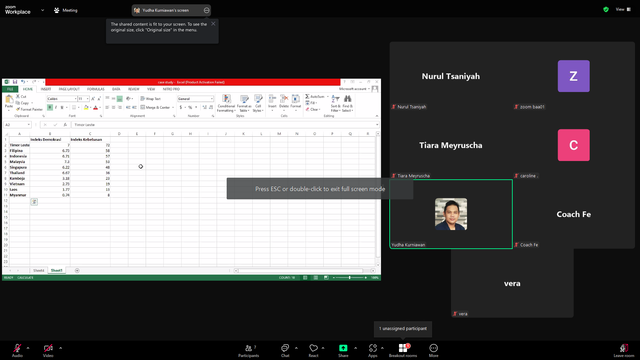Start camera with the Video button
640x360 pixels.
coord(48,350)
